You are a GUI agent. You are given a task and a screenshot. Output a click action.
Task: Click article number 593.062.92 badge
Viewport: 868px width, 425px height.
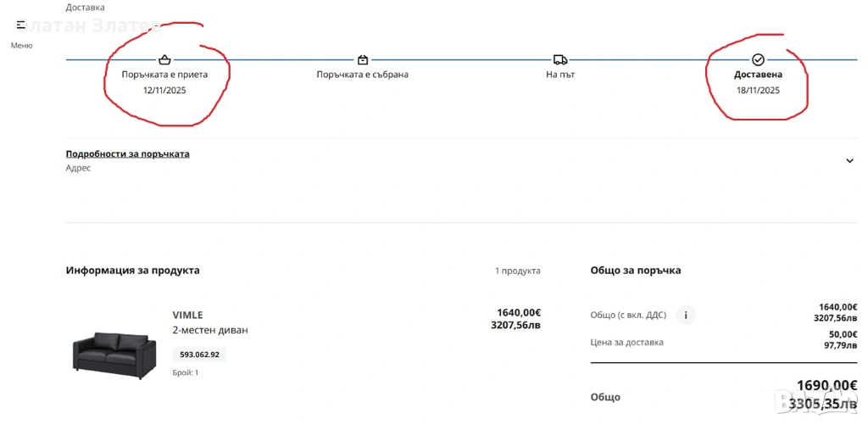pyautogui.click(x=199, y=355)
